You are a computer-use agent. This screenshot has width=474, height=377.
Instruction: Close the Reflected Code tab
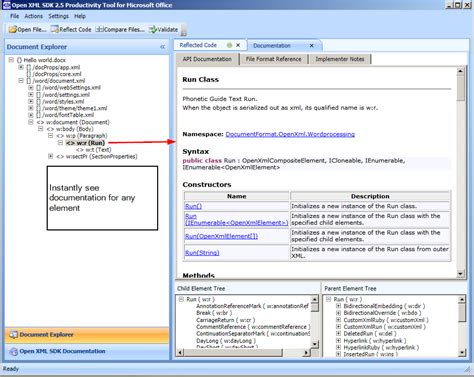(238, 45)
